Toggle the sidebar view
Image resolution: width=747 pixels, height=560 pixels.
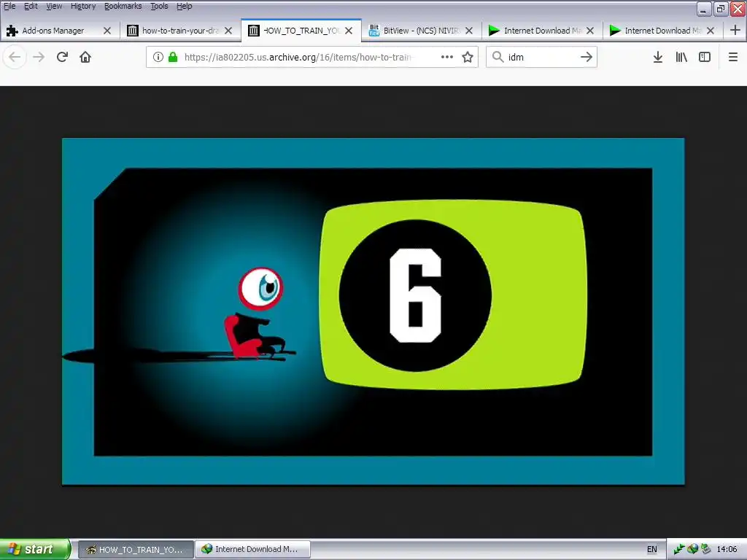[x=705, y=57]
